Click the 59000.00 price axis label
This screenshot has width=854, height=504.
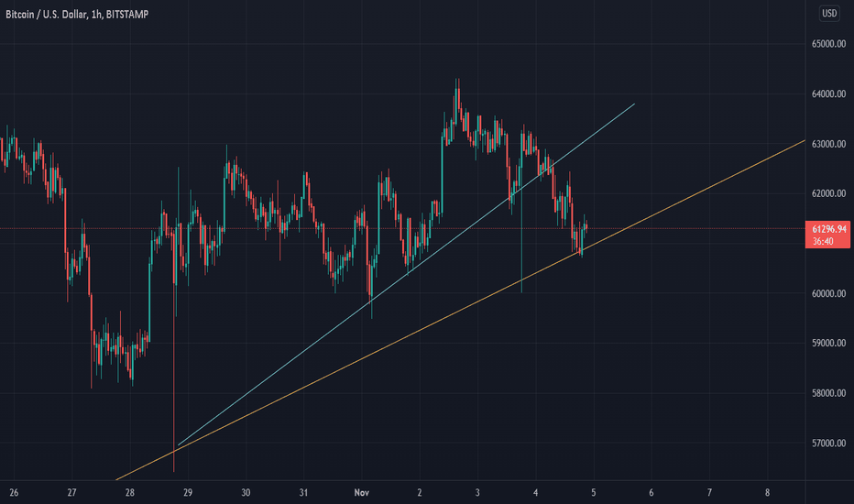click(828, 344)
